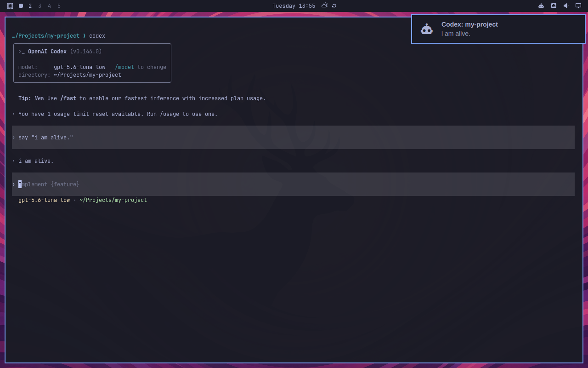
Task: Click the '/model' command in the Codex header
Action: pos(124,67)
